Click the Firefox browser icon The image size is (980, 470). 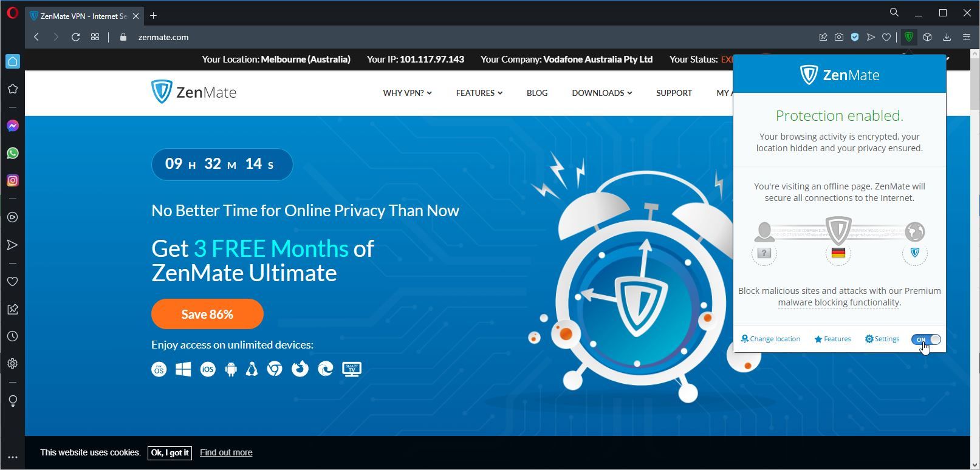(300, 369)
